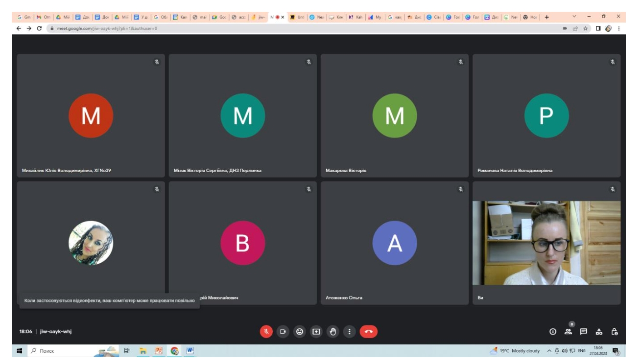Click the present now screen share icon

316,331
